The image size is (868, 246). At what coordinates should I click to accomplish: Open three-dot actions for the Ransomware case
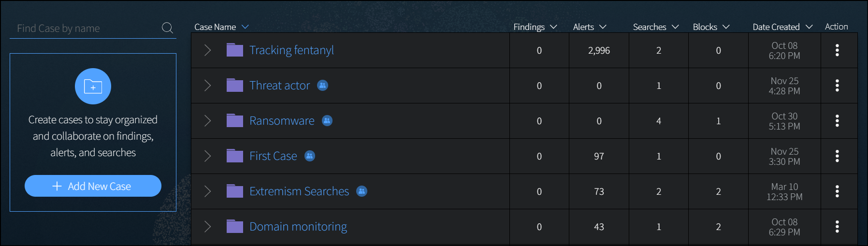click(x=837, y=121)
